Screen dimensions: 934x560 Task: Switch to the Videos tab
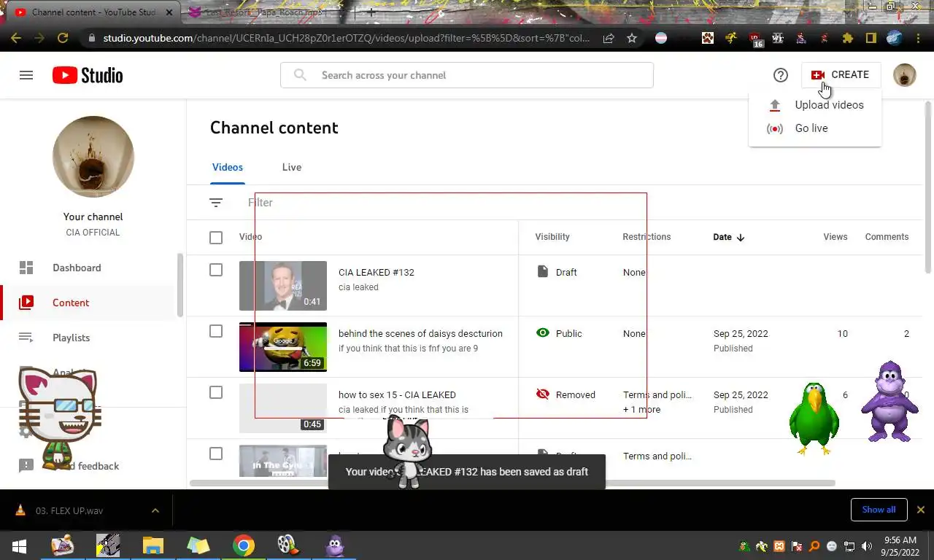pyautogui.click(x=228, y=167)
